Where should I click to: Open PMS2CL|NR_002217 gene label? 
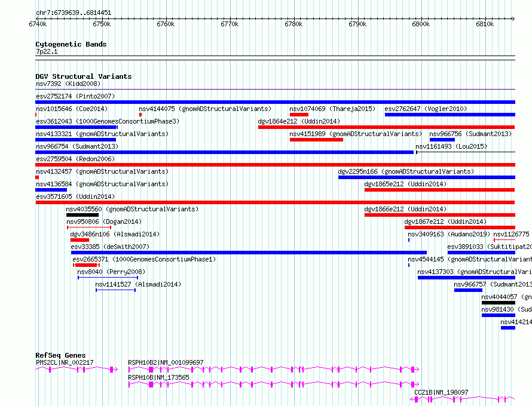tap(65, 362)
